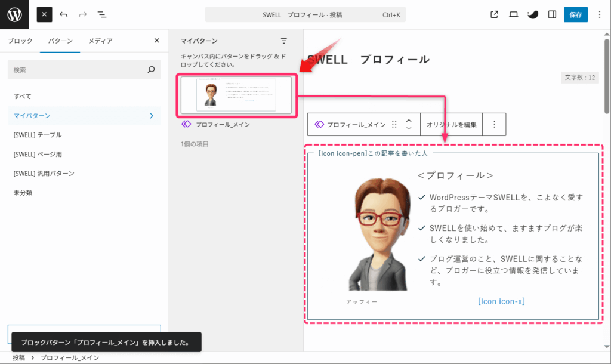The image size is (611, 364).
Task: Click the synced pattern icon under the thumbnail
Action: 186,124
